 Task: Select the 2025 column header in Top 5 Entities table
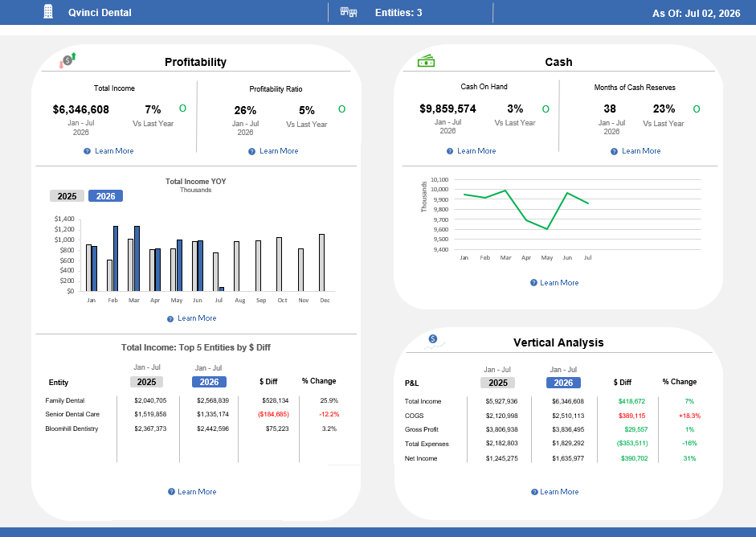(146, 382)
